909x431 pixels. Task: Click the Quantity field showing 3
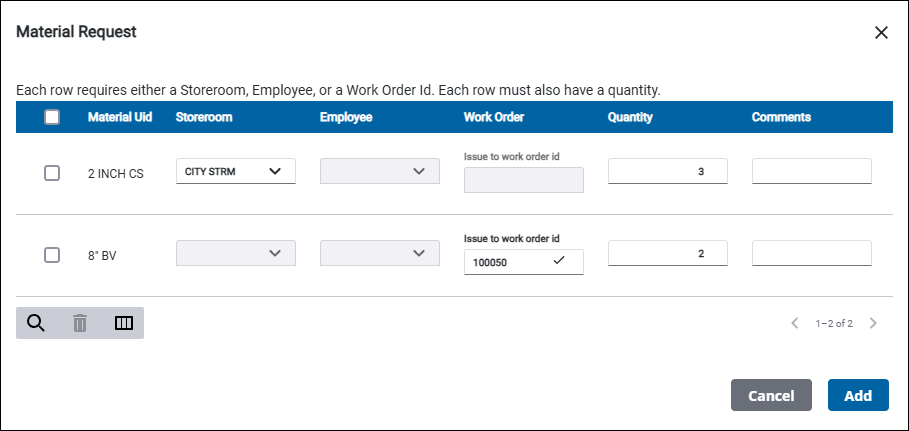[667, 172]
